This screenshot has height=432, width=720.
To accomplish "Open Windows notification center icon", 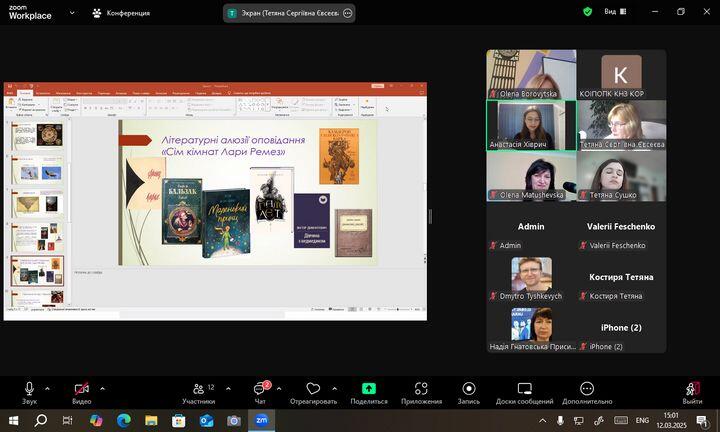I will point(702,420).
